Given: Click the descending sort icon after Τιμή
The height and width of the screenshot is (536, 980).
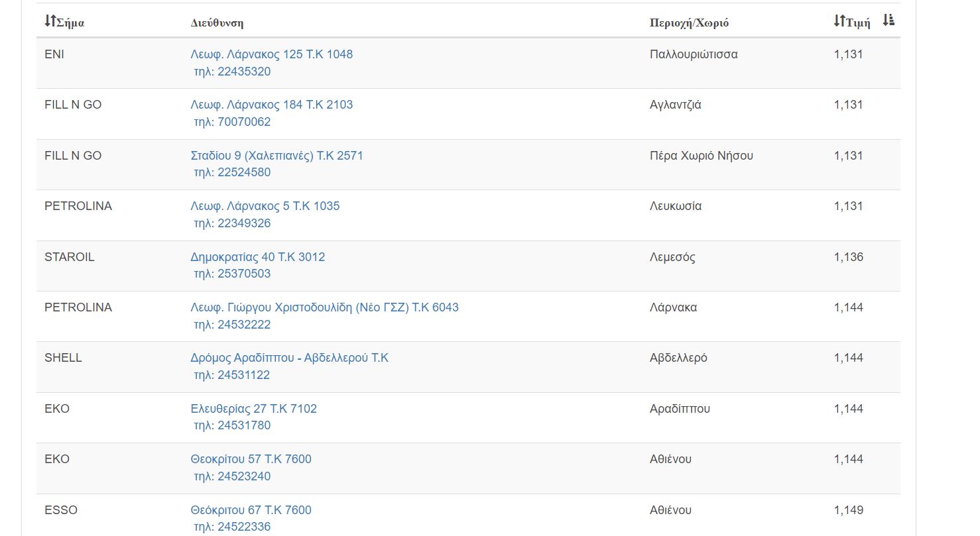Looking at the screenshot, I should point(888,21).
